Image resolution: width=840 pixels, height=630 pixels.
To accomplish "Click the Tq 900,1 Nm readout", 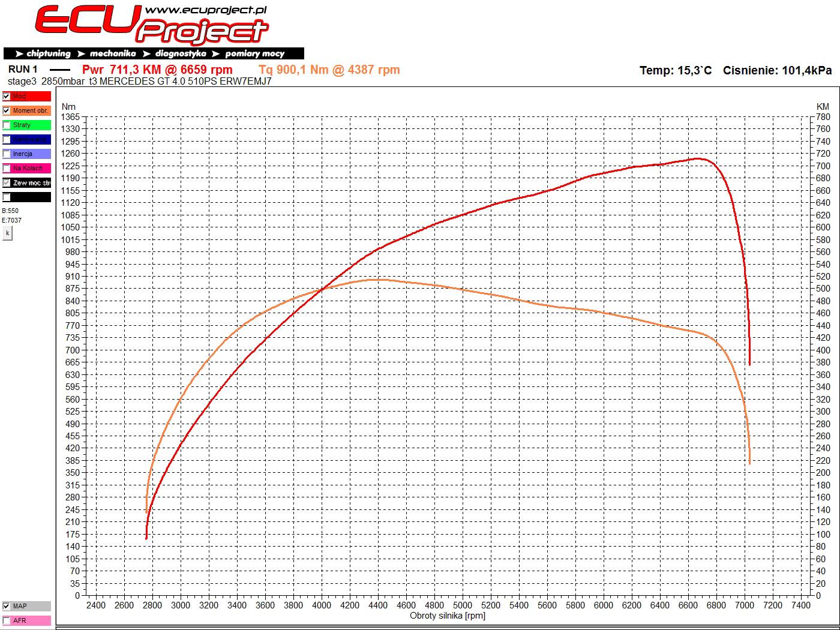I will pos(329,70).
